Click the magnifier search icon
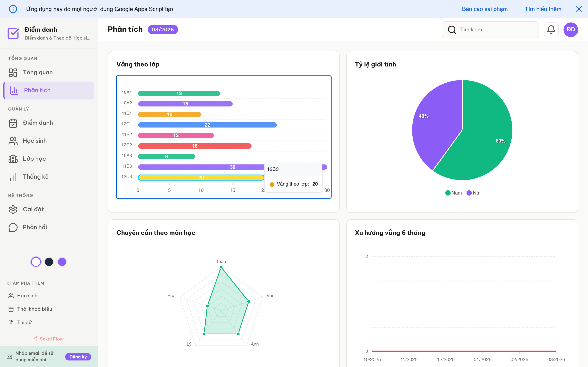This screenshot has height=367, width=588. point(452,30)
